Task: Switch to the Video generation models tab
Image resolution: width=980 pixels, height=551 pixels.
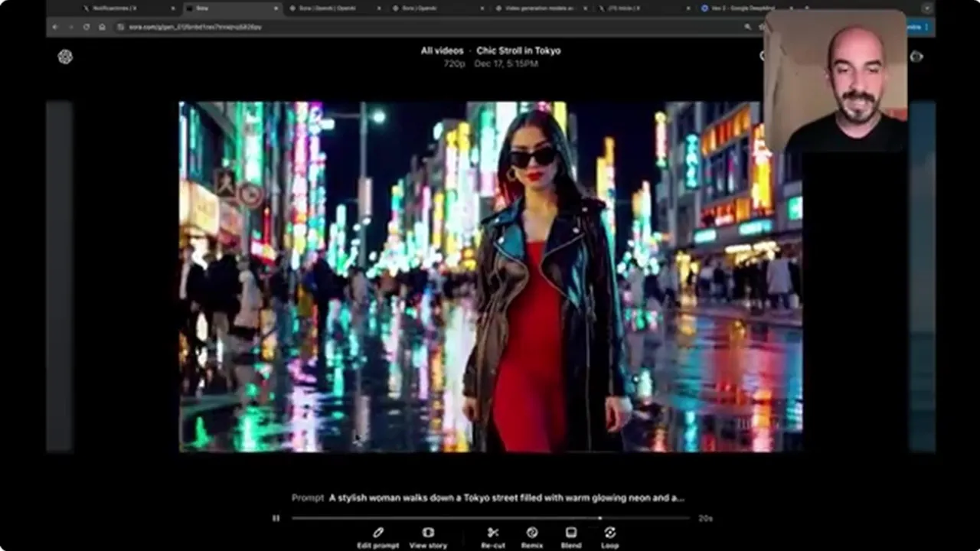Action: (540, 8)
